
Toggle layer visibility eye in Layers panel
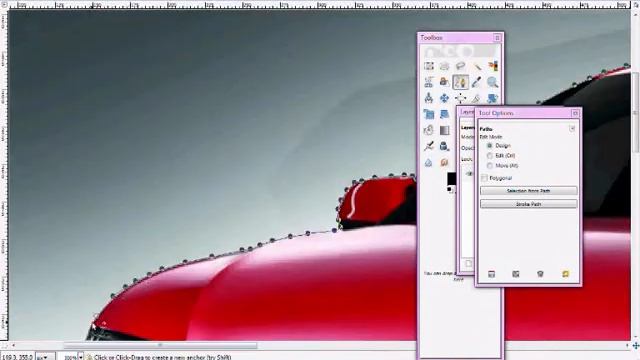(x=469, y=174)
